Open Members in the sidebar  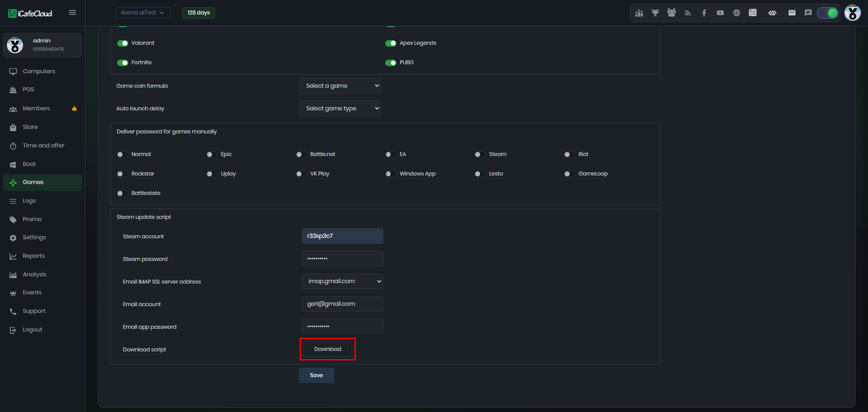(x=42, y=109)
